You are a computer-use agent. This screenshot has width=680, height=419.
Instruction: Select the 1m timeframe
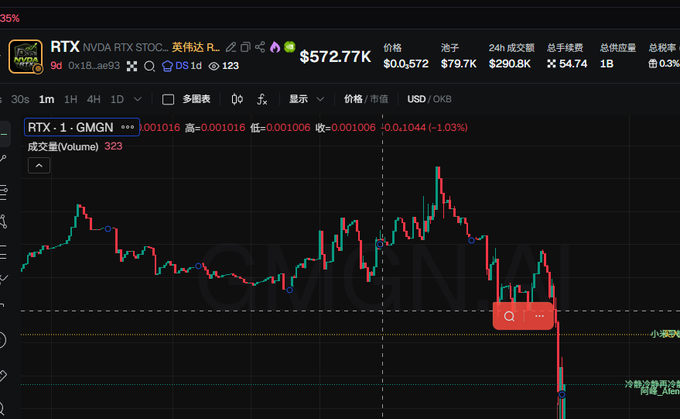(46, 99)
